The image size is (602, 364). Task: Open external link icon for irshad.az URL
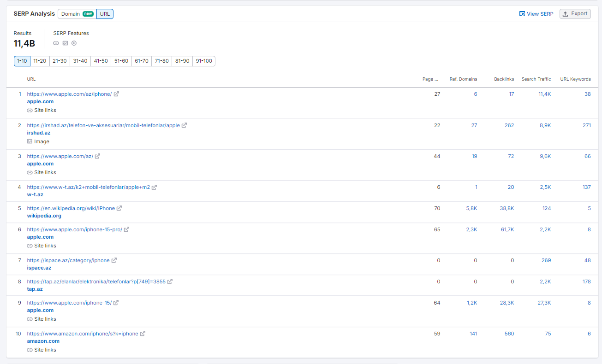(184, 125)
